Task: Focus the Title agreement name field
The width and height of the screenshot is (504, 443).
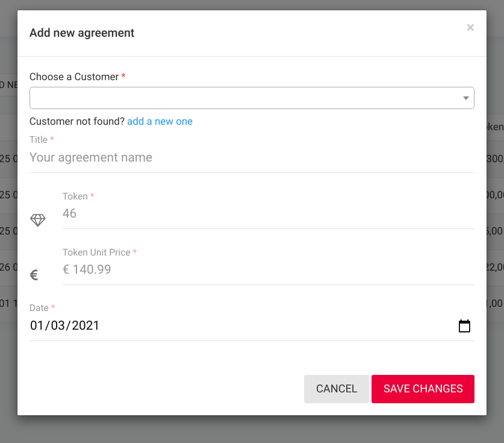Action: 252,158
